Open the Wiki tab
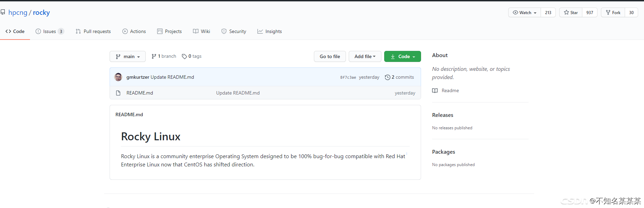Image resolution: width=644 pixels, height=208 pixels. [x=202, y=31]
